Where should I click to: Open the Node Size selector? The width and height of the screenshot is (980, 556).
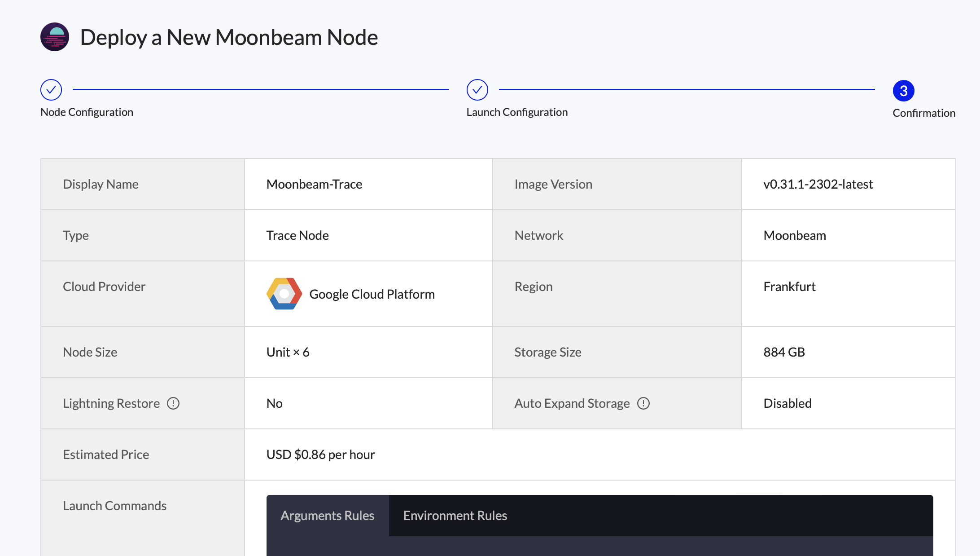(x=288, y=352)
